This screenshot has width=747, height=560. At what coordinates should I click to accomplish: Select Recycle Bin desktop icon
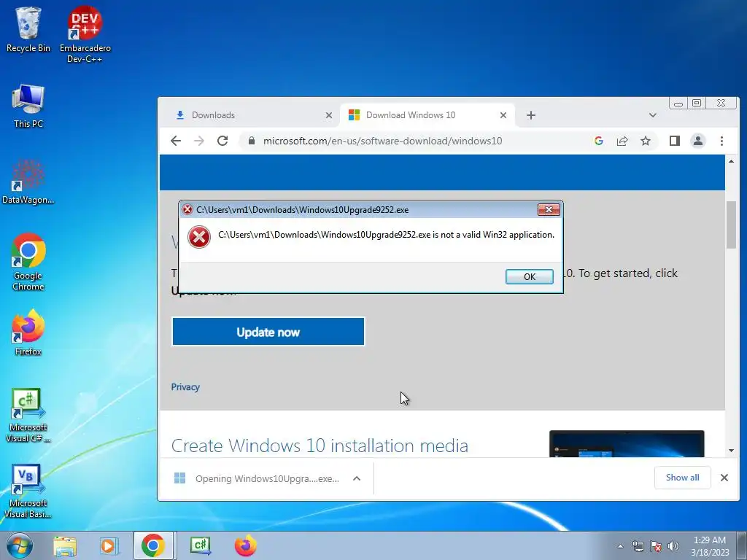point(28,29)
